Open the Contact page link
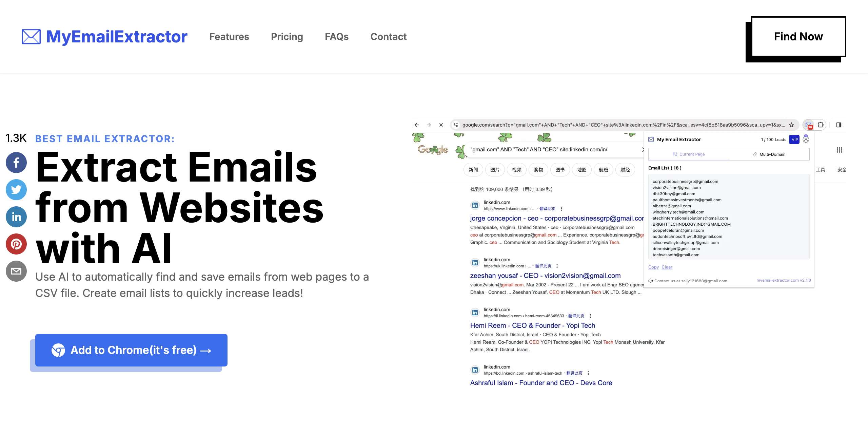 click(389, 37)
